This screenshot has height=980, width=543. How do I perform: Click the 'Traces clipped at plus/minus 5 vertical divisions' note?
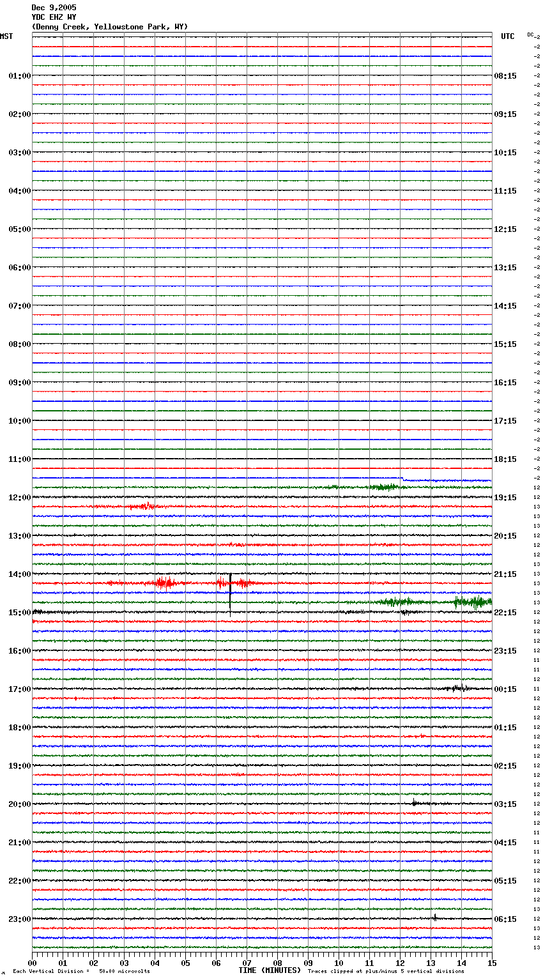[x=386, y=972]
